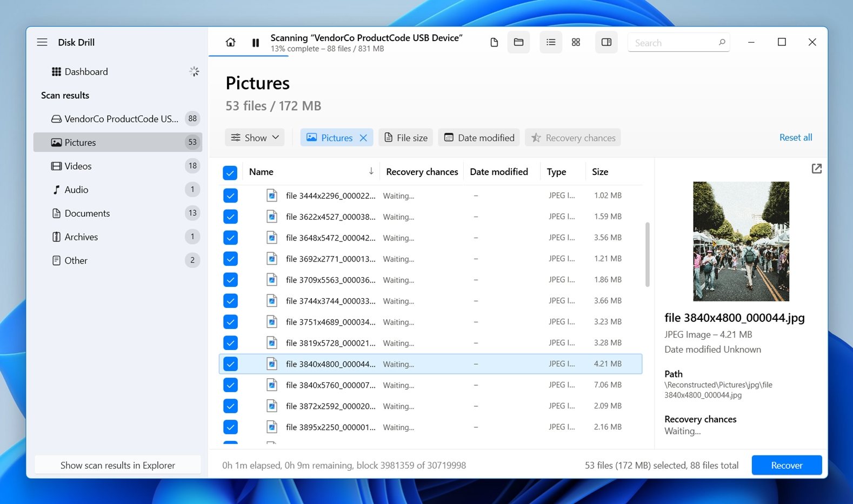Click the street market preview thumbnail
The image size is (853, 504).
[x=741, y=241]
